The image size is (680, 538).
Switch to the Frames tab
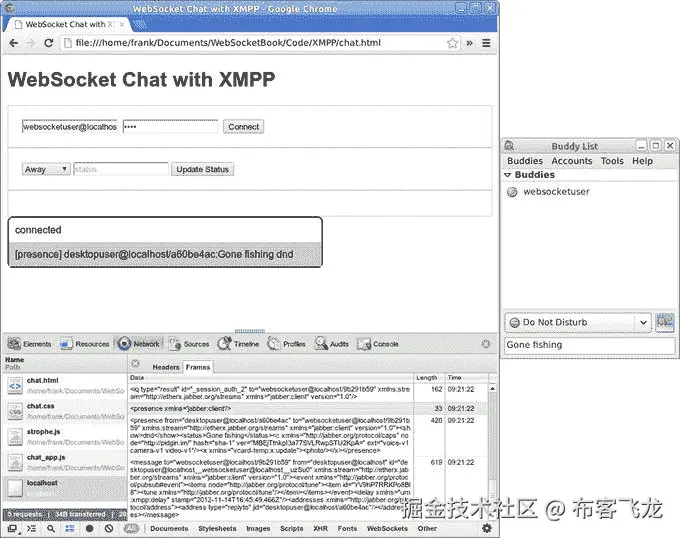pyautogui.click(x=198, y=367)
